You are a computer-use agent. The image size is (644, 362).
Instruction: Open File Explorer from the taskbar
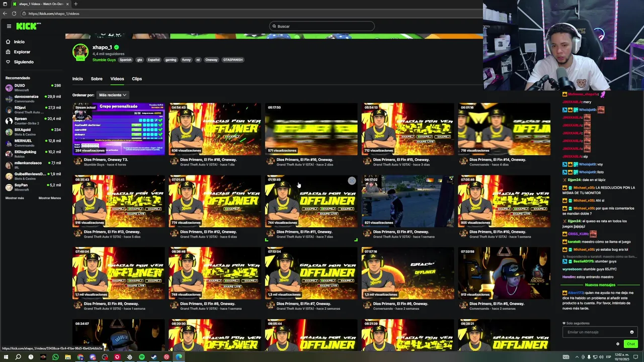(68, 357)
